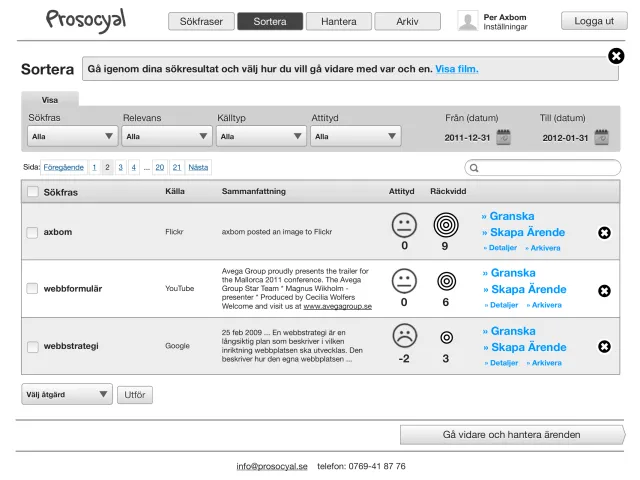Click Granska for the webbformulär row
This screenshot has width=640, height=480.
(x=509, y=273)
